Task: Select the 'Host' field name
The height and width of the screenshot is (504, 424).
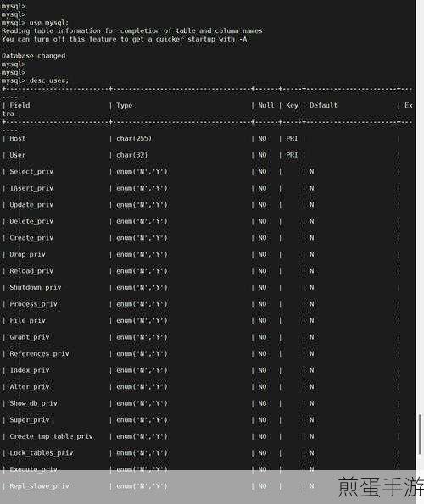Action: [x=17, y=139]
